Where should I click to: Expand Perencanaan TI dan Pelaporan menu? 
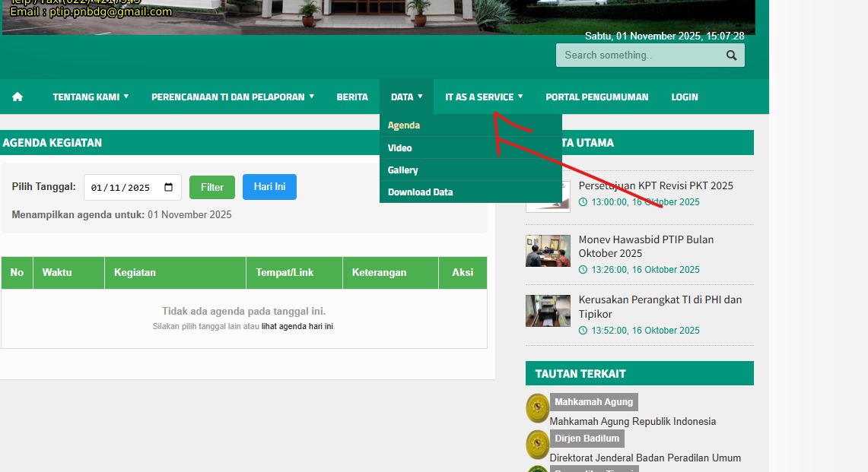pyautogui.click(x=232, y=97)
